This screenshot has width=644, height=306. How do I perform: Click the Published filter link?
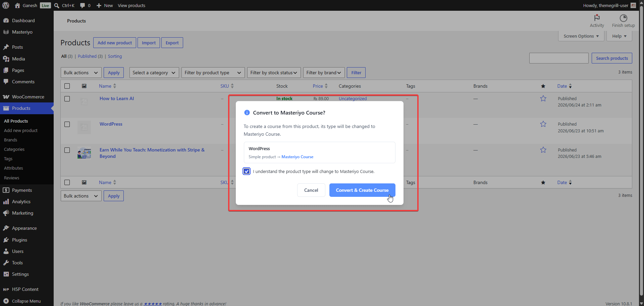coord(87,56)
